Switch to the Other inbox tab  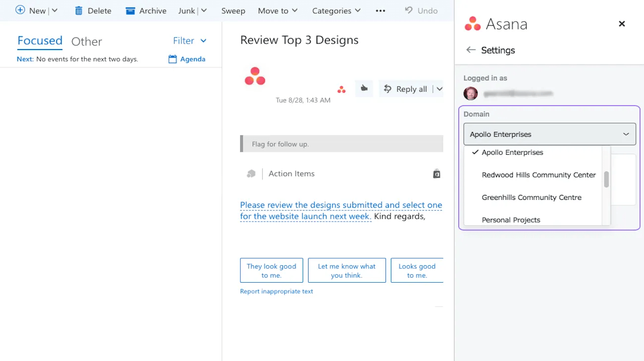(x=87, y=42)
